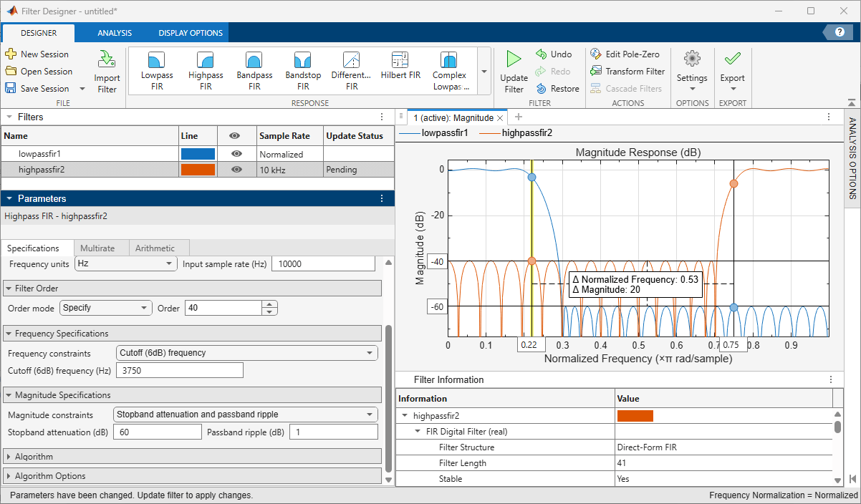Image resolution: width=861 pixels, height=504 pixels.
Task: Select the Lowpass FIR response icon
Action: tap(156, 59)
